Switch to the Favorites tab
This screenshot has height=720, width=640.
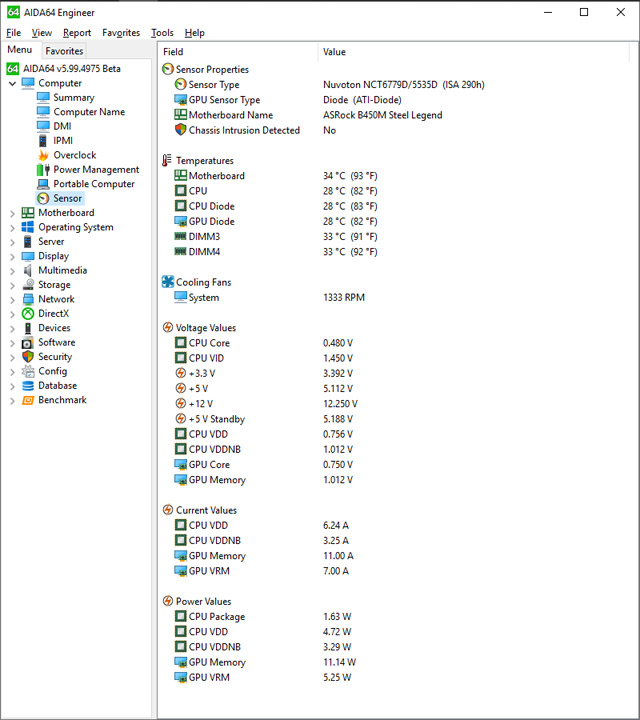click(x=64, y=51)
